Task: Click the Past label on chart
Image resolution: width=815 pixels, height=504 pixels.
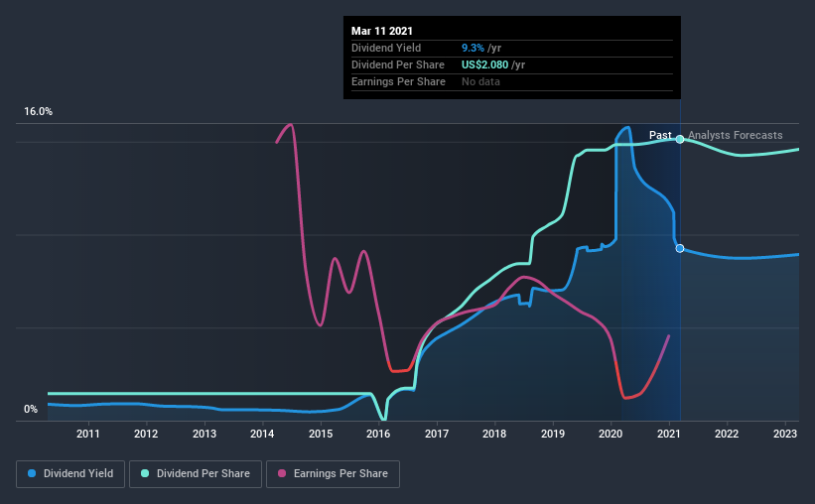Action: [x=660, y=135]
